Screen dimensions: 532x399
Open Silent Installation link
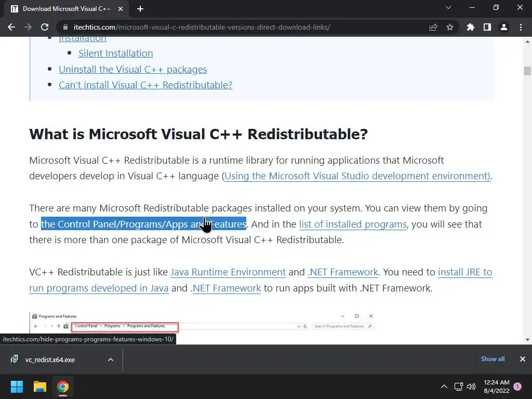pyautogui.click(x=116, y=54)
